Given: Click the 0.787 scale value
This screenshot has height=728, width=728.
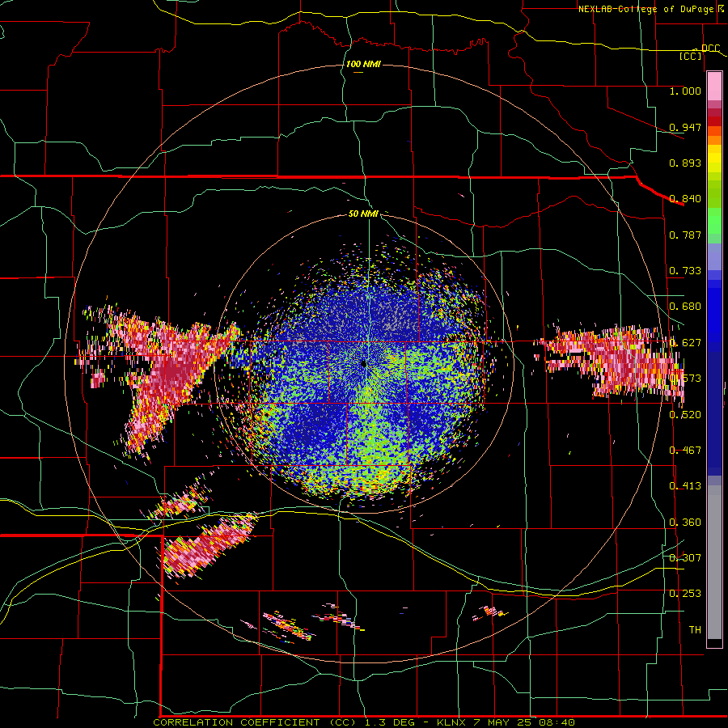Looking at the screenshot, I should [x=685, y=235].
